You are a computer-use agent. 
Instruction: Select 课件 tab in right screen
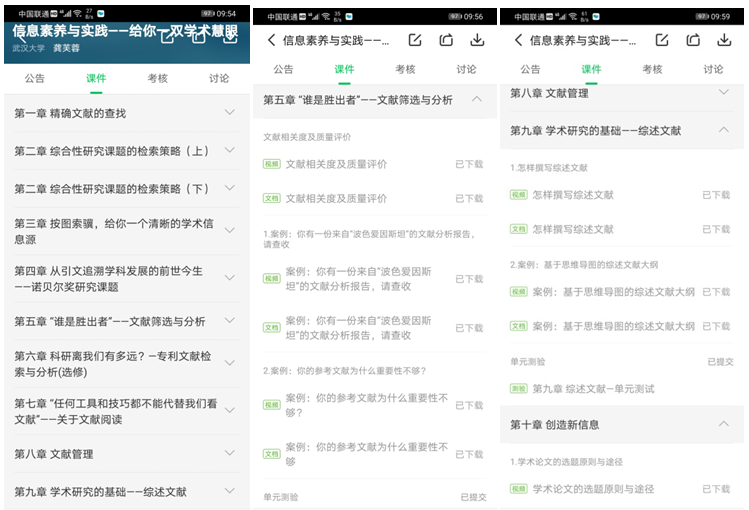(591, 69)
